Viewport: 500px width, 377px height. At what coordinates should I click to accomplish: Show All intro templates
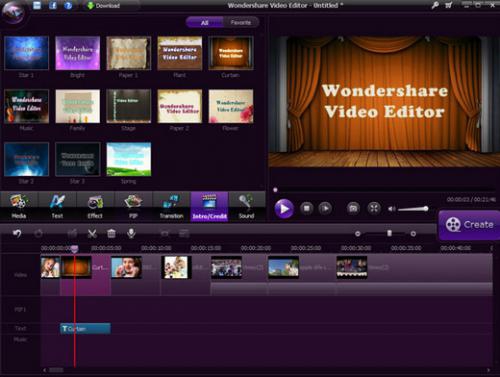pos(204,22)
